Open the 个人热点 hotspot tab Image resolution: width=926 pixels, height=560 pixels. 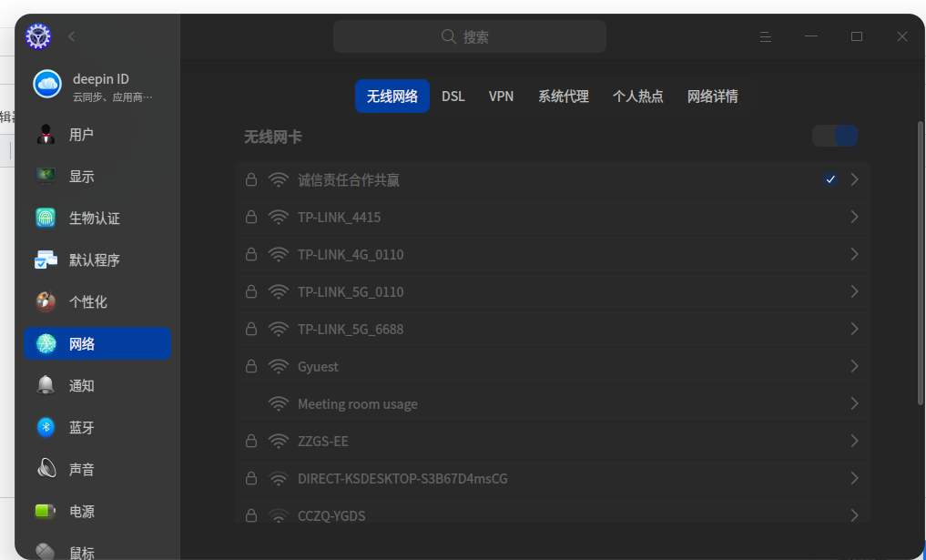click(x=637, y=97)
